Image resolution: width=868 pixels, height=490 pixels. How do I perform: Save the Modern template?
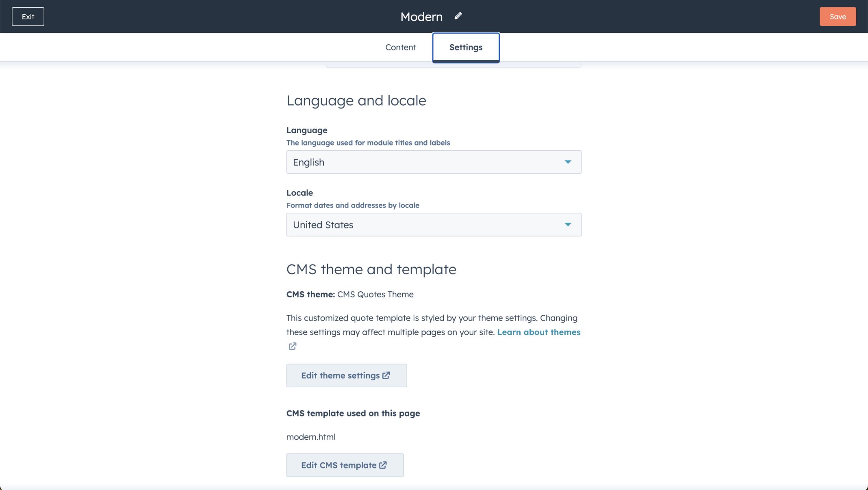(x=838, y=17)
